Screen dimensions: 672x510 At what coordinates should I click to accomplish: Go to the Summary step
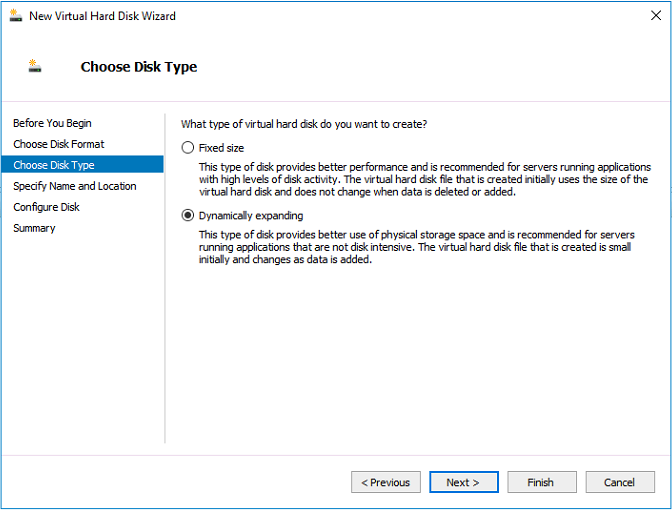34,228
